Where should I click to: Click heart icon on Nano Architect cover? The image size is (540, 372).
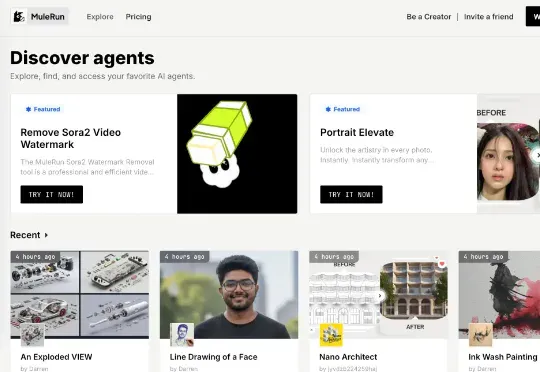(442, 264)
